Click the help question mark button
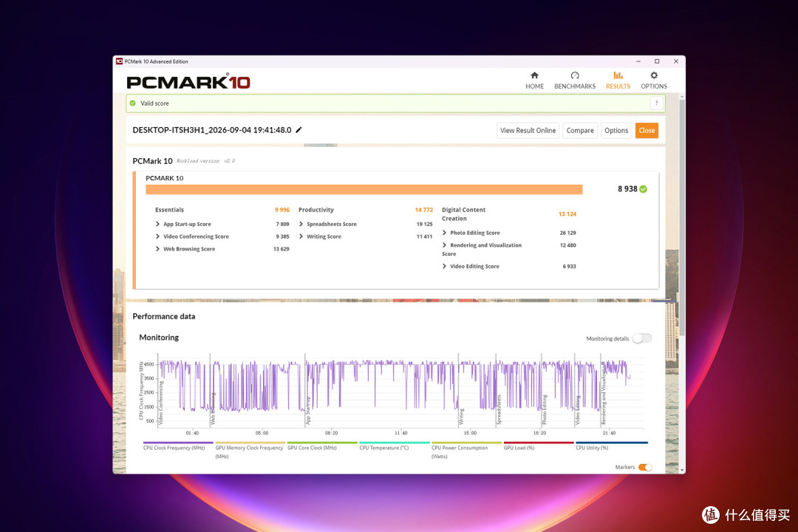The image size is (798, 532). click(x=657, y=103)
